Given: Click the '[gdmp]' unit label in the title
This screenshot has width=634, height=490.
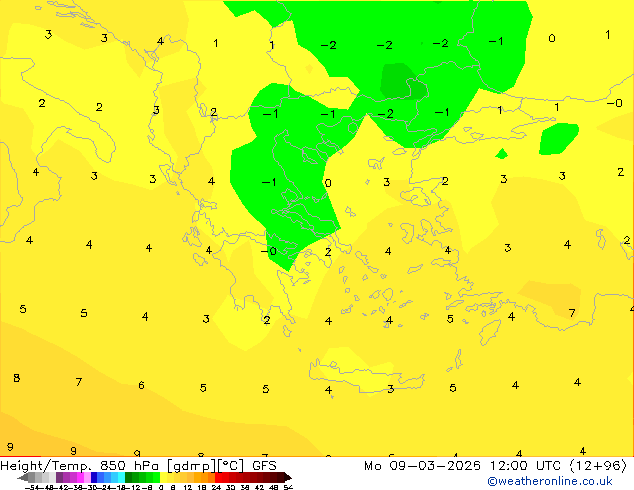Looking at the screenshot, I should click(192, 466).
